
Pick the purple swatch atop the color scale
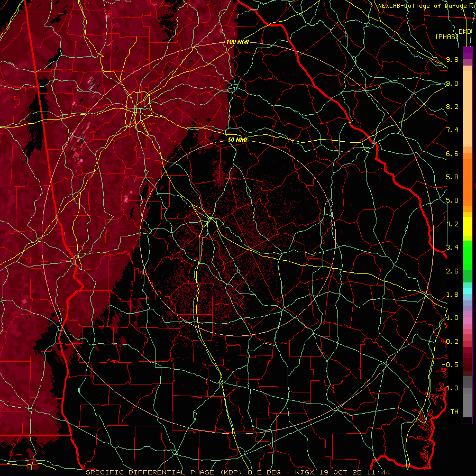[467, 53]
